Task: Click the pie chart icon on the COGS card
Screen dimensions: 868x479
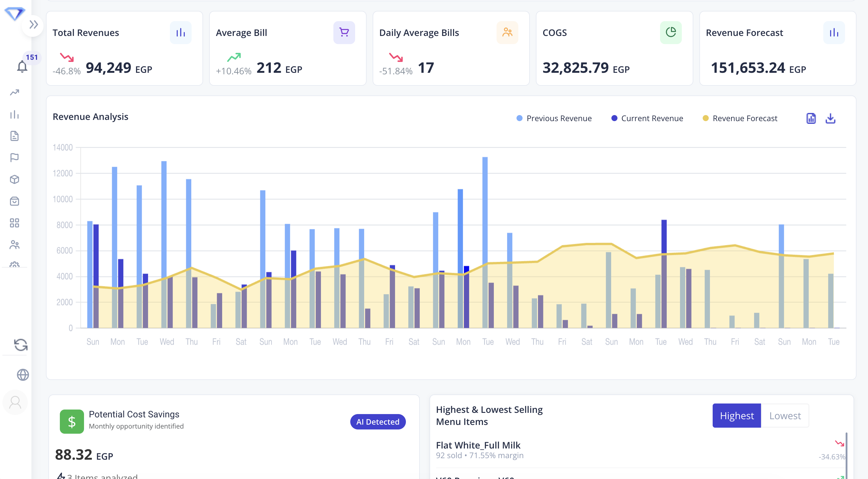Action: click(671, 32)
